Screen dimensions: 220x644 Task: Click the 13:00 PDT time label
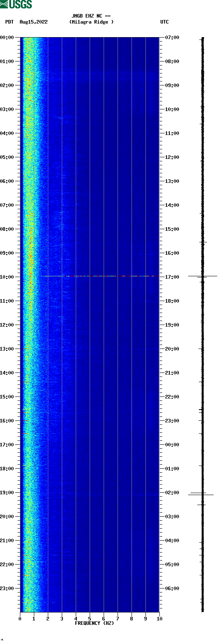coord(7,349)
